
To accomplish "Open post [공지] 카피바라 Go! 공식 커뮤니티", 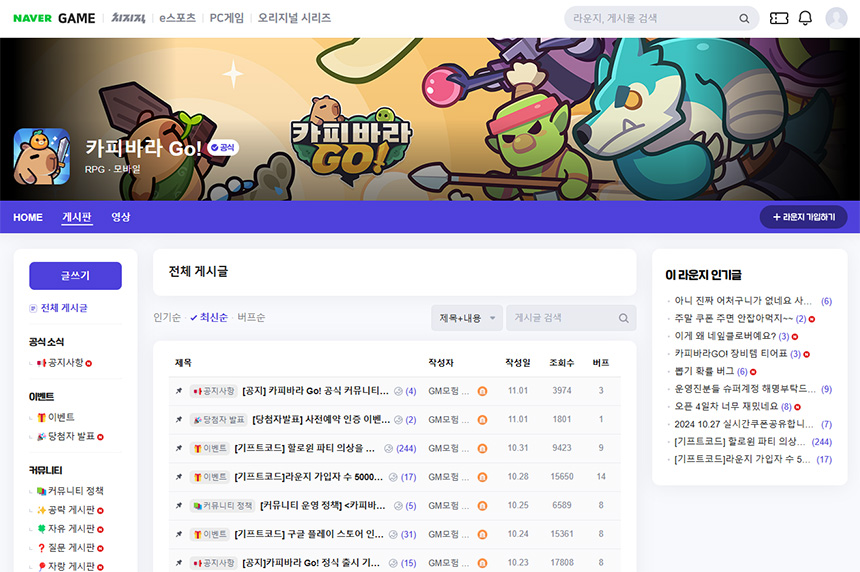I will click(x=315, y=391).
